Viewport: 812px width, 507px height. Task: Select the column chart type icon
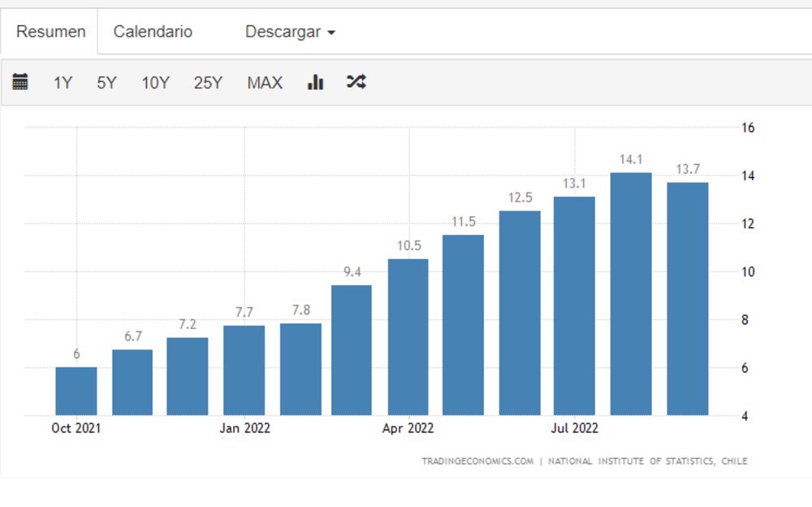314,81
